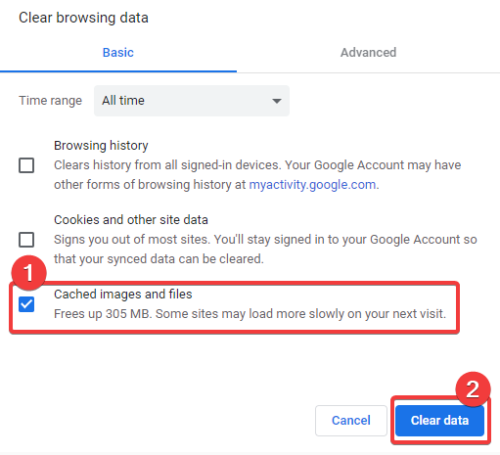
Task: Click the Cookies and other site data label
Action: coord(131,220)
